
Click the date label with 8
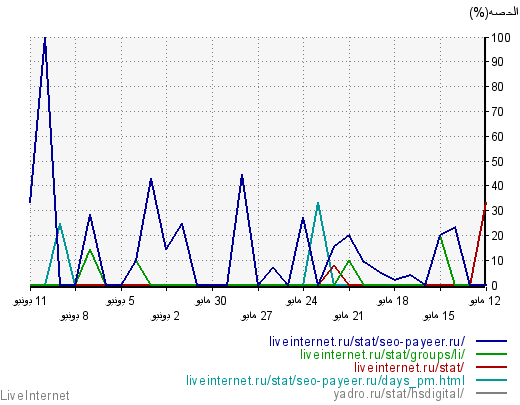point(74,316)
